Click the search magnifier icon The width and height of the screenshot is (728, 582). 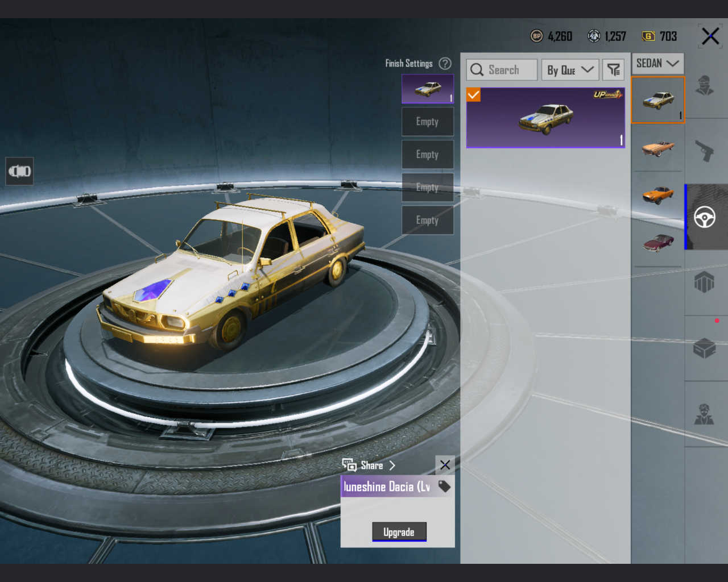(477, 70)
